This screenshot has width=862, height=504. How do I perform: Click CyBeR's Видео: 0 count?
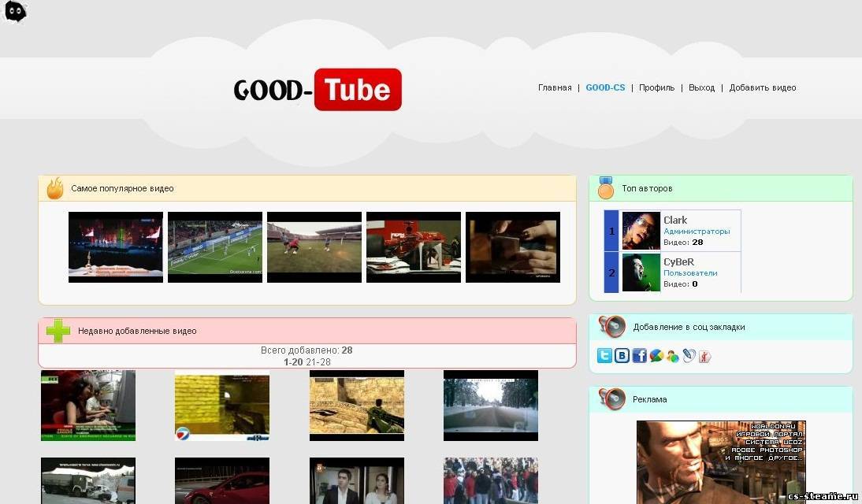tap(681, 284)
